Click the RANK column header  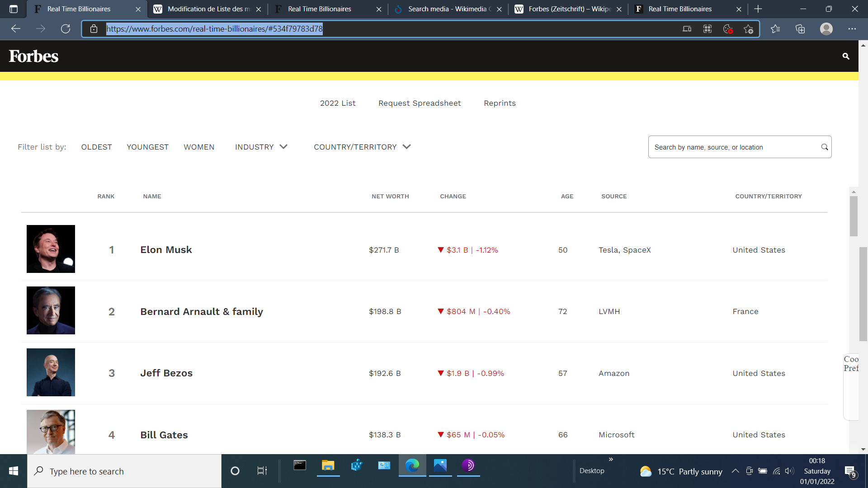(106, 197)
